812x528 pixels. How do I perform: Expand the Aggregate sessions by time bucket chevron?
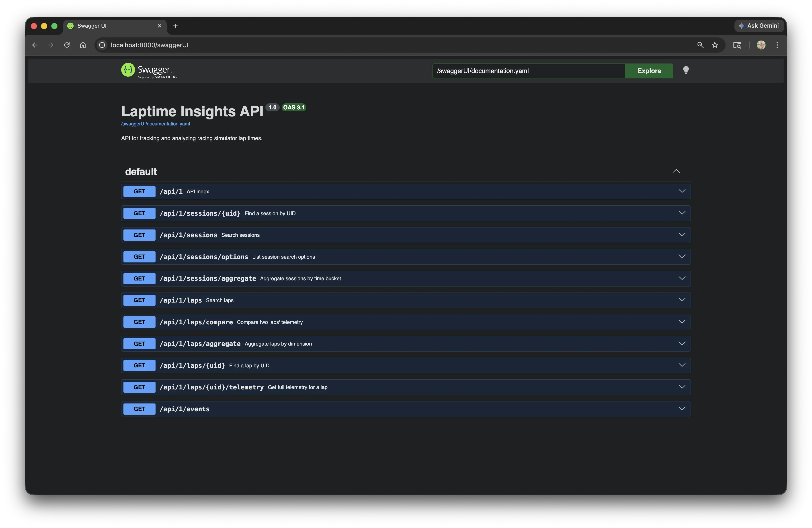(x=682, y=278)
